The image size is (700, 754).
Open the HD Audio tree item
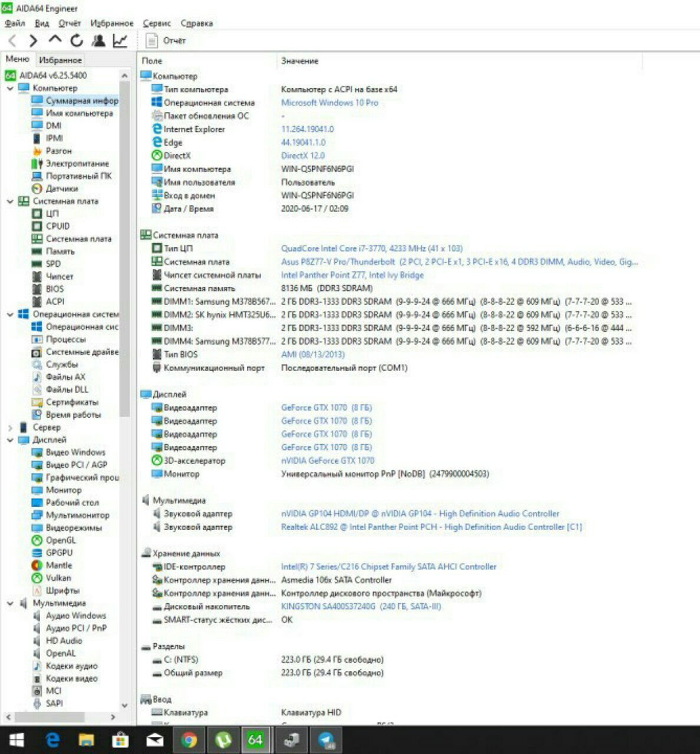coord(57,641)
